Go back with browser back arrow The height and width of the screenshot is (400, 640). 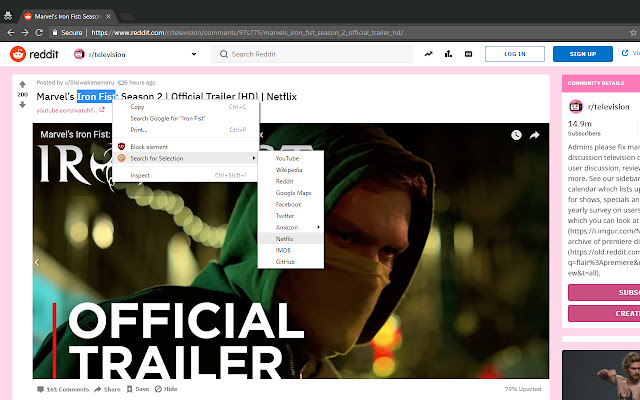pos(11,33)
